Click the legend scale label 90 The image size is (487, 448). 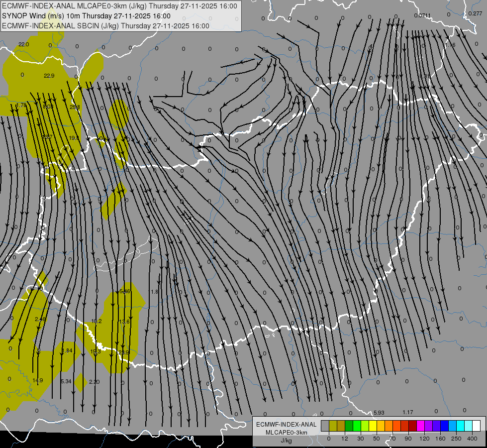point(408,439)
